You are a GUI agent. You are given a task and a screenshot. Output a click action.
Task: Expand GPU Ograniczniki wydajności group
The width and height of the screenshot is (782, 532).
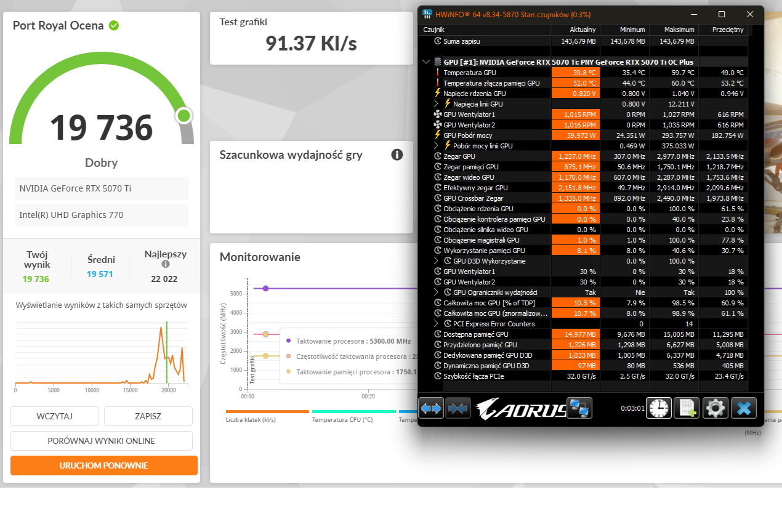(x=437, y=292)
